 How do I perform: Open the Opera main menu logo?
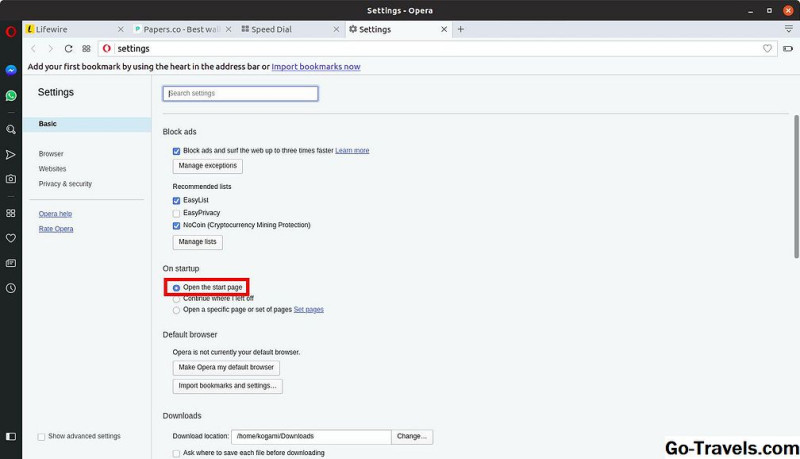11,32
